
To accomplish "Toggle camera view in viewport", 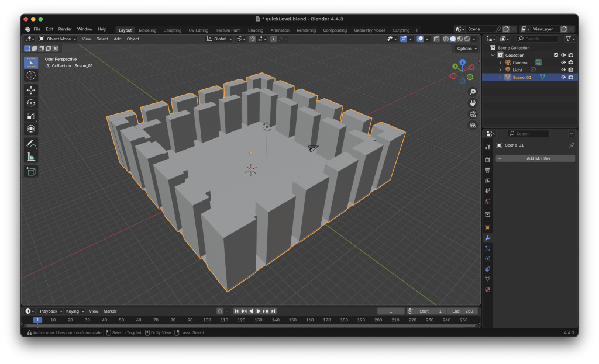I will tap(473, 114).
